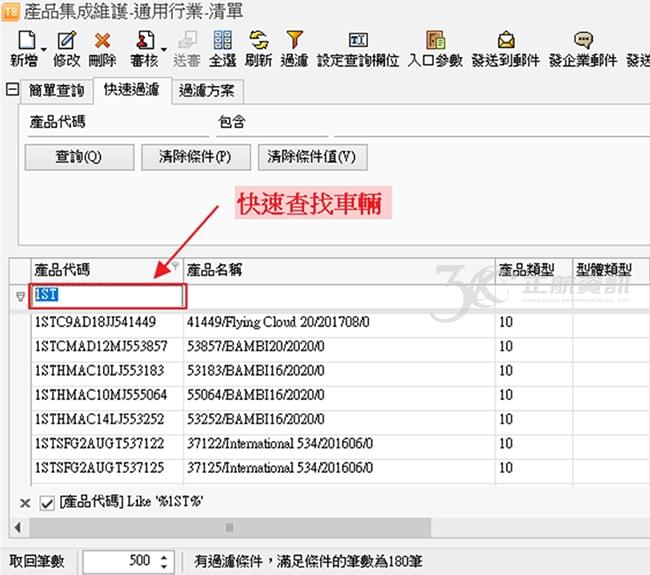Click the 刪除 (Delete) toolbar icon
The width and height of the screenshot is (650, 575).
click(x=102, y=40)
